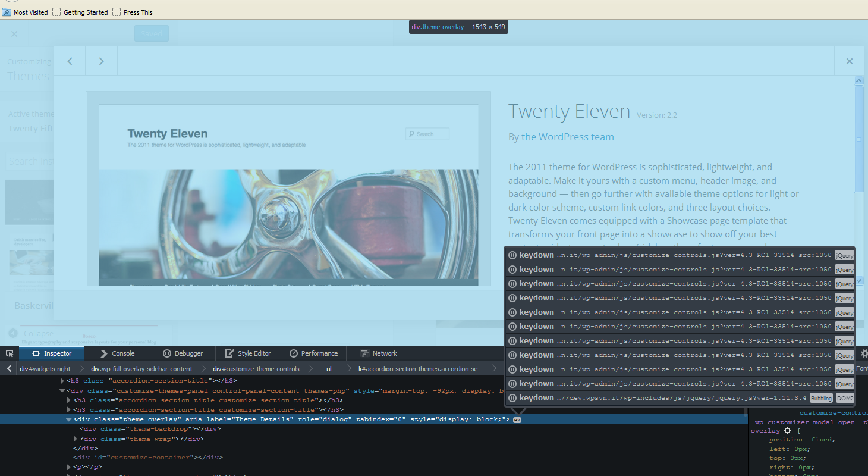Select li#accordion-section-themes breadcrumb
The width and height of the screenshot is (868, 476).
(x=421, y=369)
